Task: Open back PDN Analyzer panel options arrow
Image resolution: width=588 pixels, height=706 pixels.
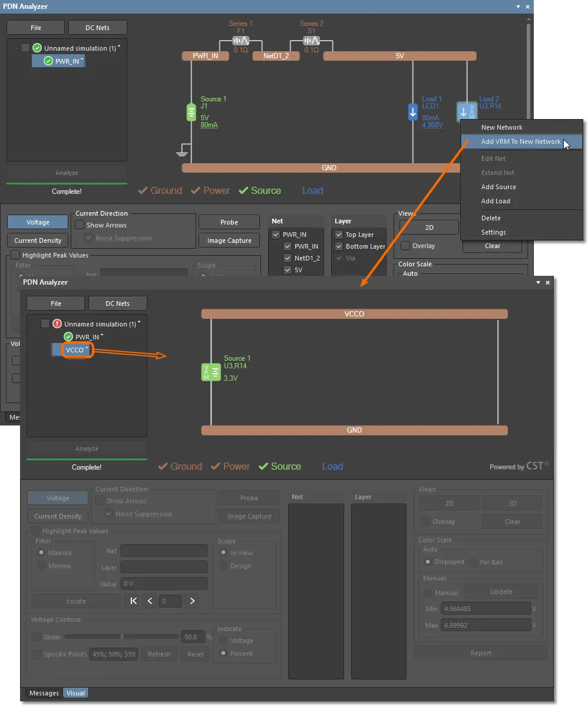Action: 518,6
